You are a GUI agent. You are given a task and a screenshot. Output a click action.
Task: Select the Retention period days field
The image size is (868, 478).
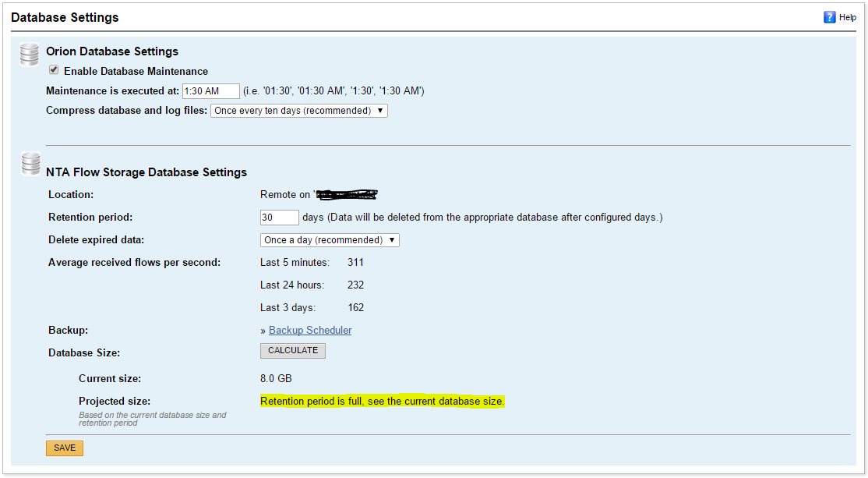pyautogui.click(x=279, y=217)
